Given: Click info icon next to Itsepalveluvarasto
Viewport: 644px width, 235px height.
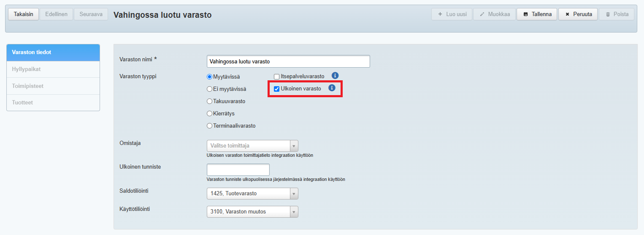Looking at the screenshot, I should click(335, 76).
